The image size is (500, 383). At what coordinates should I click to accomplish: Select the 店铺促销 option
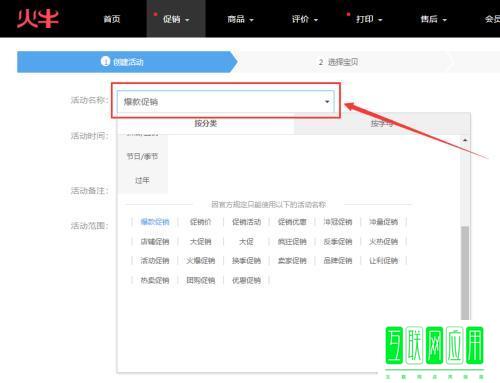[155, 241]
